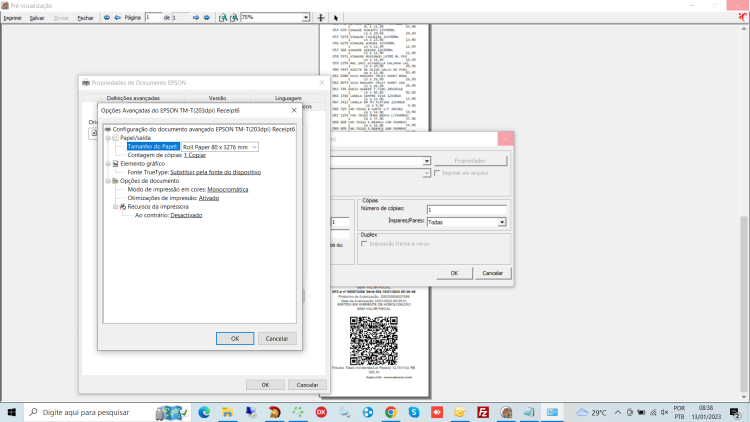Click Substituir pela fonte do dispositivo link
Viewport: 750px width, 422px height.
tap(215, 172)
